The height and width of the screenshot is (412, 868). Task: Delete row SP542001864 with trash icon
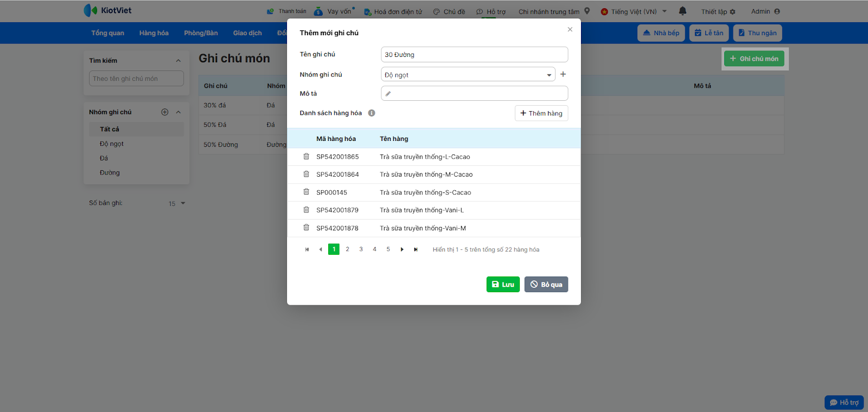[306, 174]
